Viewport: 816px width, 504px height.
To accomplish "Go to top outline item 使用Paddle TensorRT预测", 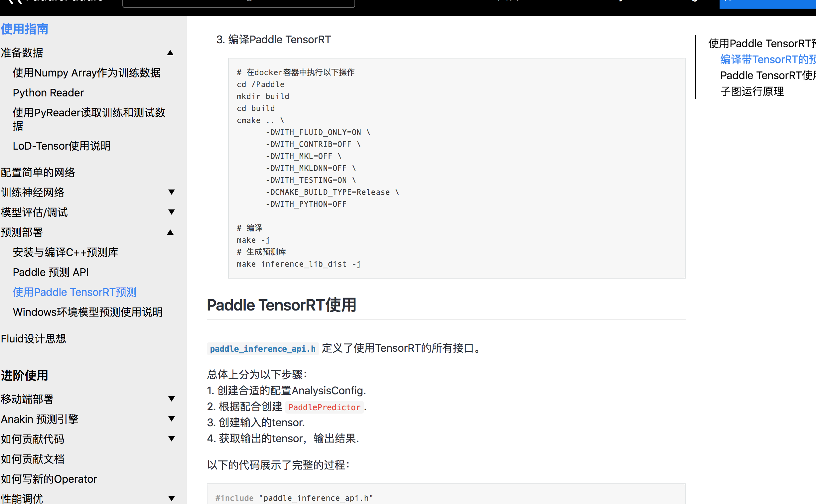I will click(762, 43).
